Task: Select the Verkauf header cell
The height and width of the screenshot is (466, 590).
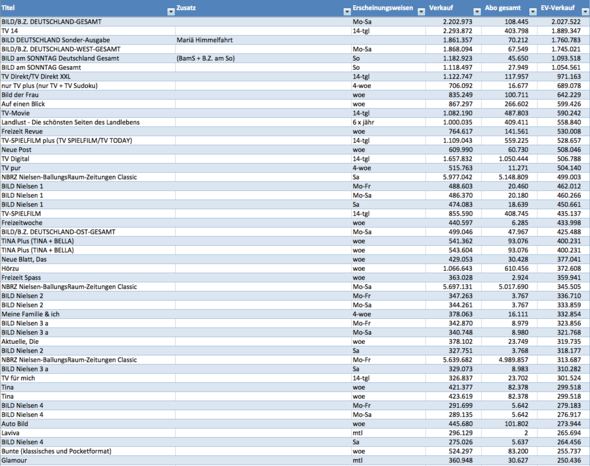Action: pyautogui.click(x=453, y=8)
